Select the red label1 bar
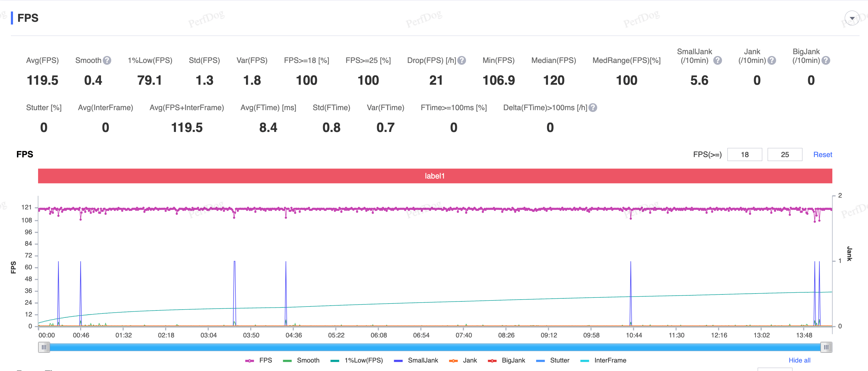This screenshot has width=868, height=371. coord(435,176)
